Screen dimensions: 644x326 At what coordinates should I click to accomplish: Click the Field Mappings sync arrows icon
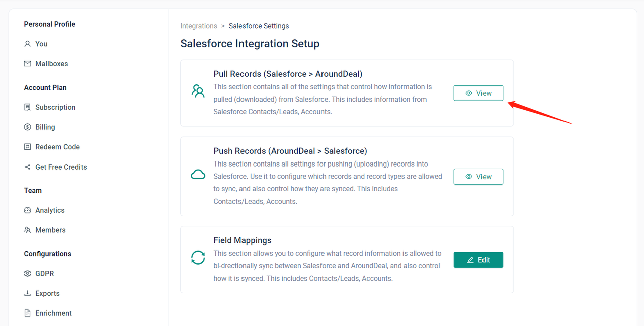coord(198,258)
